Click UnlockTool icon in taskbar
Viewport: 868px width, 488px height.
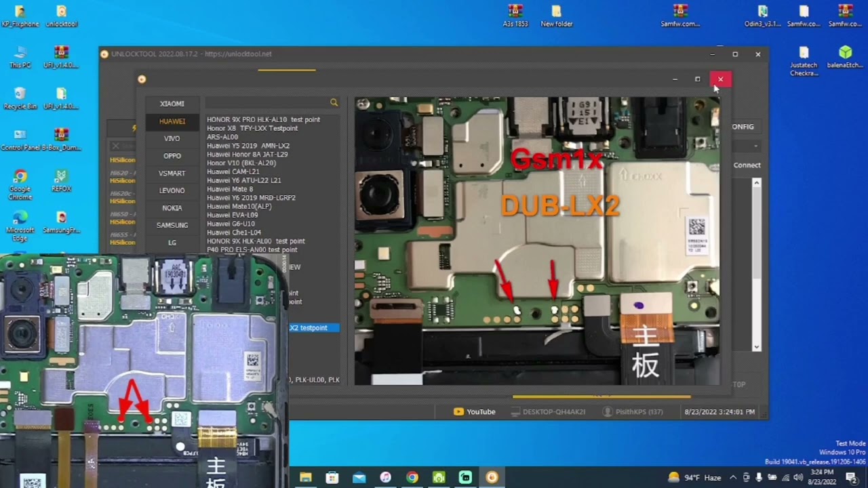point(492,477)
